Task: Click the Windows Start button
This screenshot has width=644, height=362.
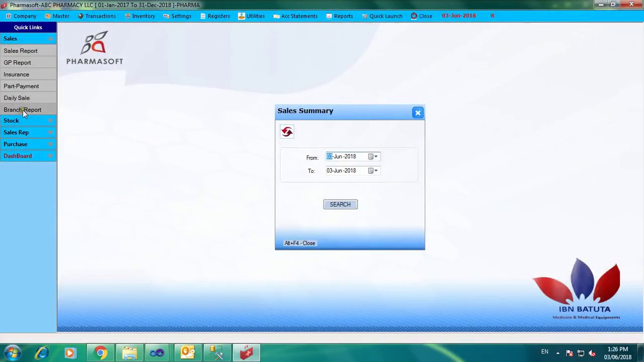Action: [x=12, y=353]
